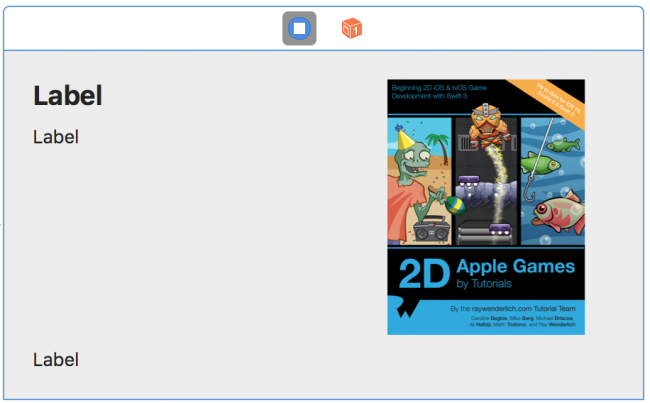Select the regular Label below the title
The image size is (650, 403).
pyautogui.click(x=56, y=137)
